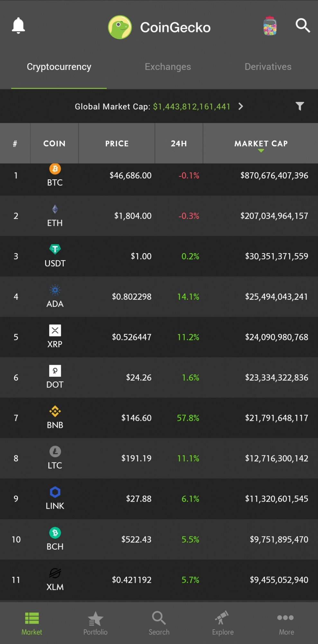Tap the candy jar icon
This screenshot has width=318, height=644.
coord(270,26)
